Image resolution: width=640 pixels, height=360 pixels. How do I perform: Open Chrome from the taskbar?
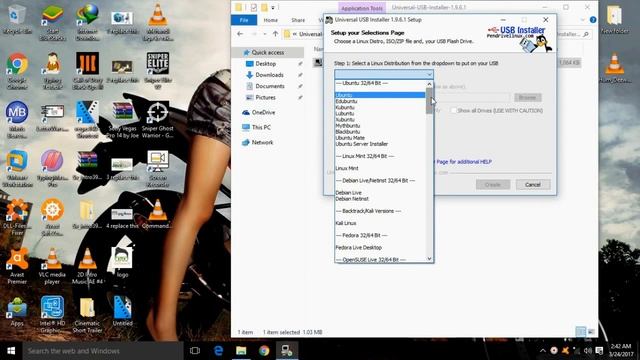264,351
